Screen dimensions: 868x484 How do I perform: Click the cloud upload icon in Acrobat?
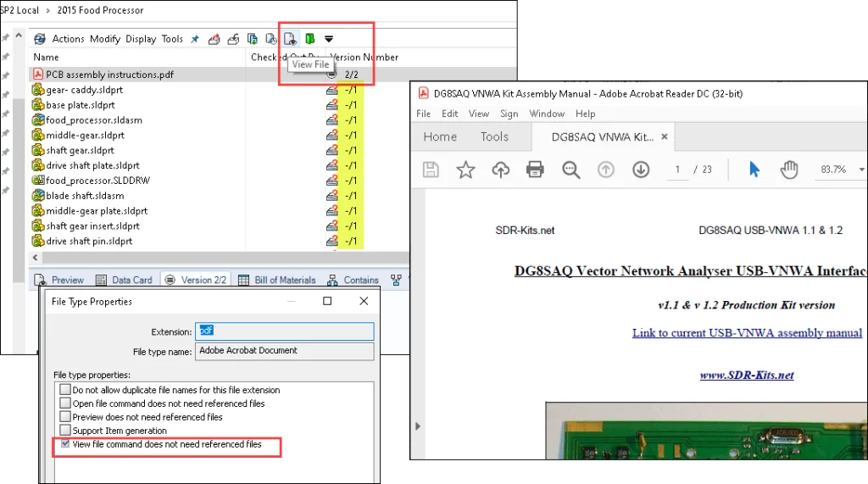(x=500, y=170)
